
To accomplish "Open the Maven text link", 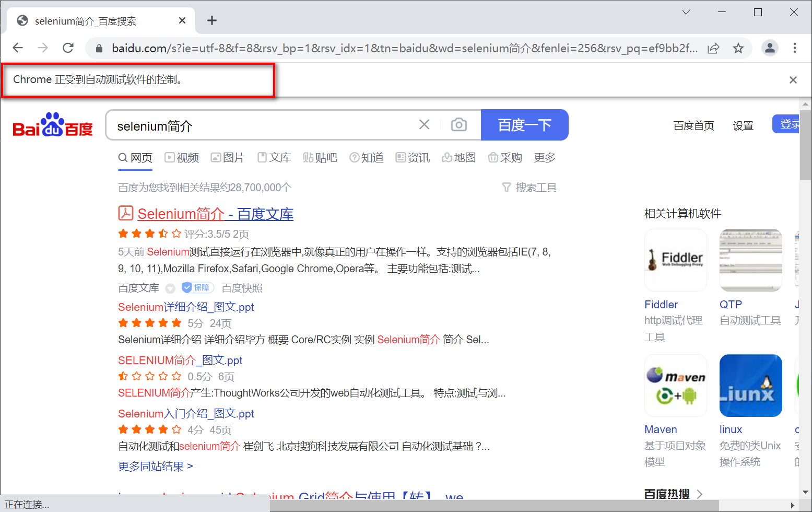I will coord(661,429).
